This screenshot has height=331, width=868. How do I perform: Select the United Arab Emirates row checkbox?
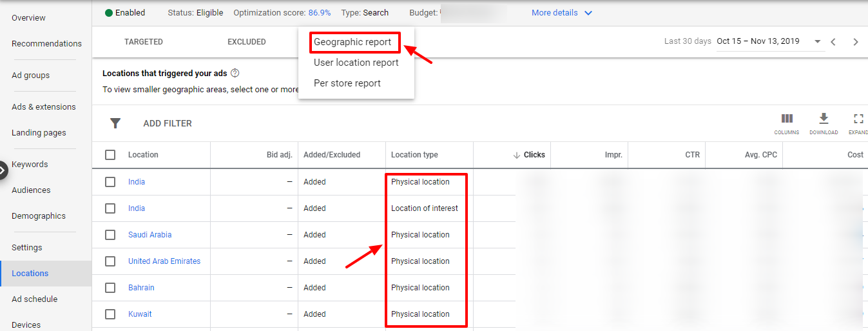[x=110, y=261]
